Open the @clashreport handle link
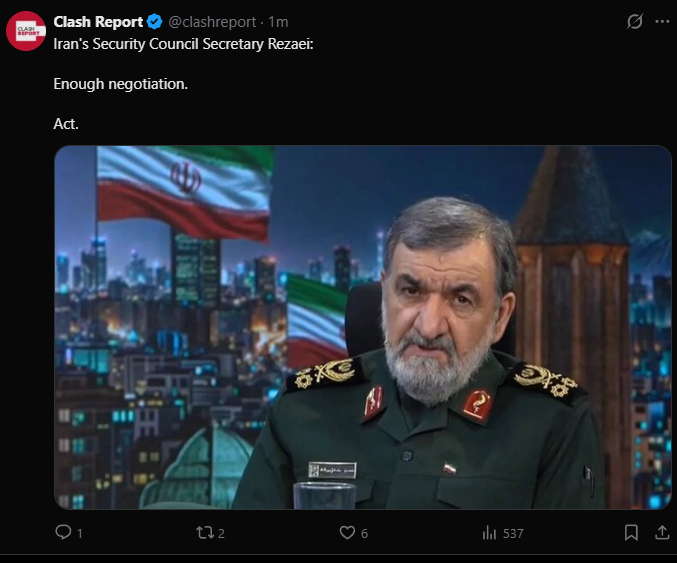 click(212, 22)
